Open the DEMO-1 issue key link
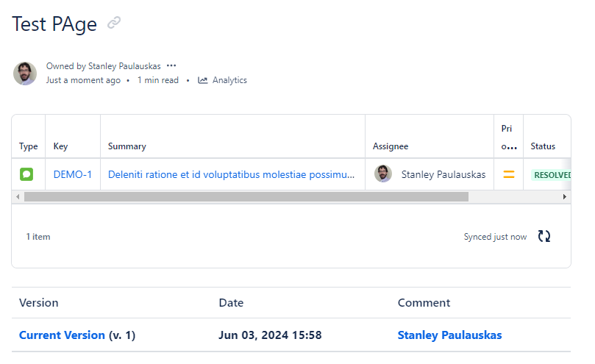The image size is (595, 364). coord(73,174)
